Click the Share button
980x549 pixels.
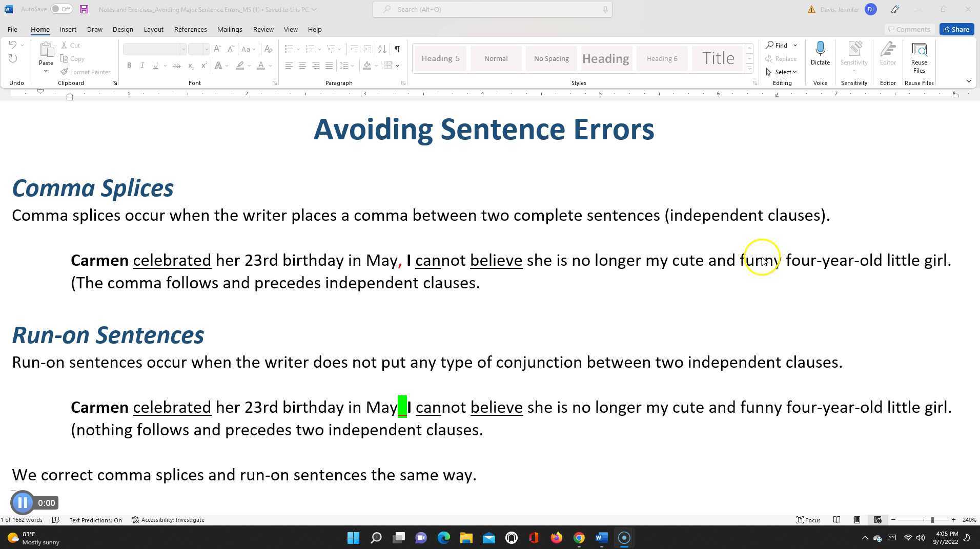(955, 29)
